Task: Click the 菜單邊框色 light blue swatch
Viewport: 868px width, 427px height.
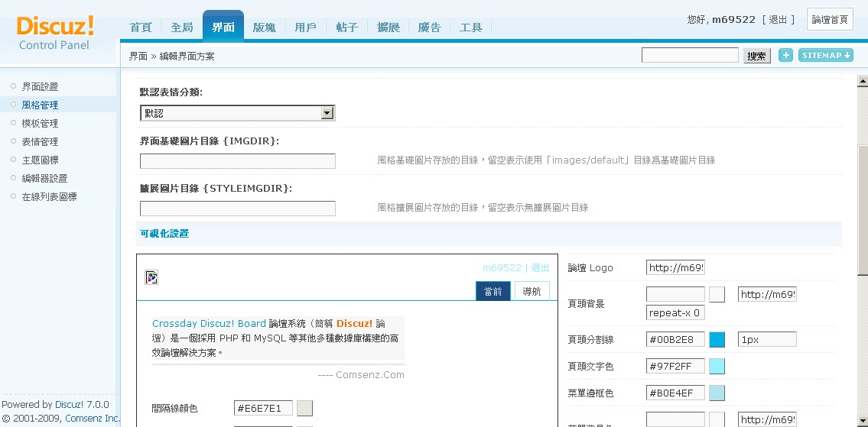Action: [717, 393]
